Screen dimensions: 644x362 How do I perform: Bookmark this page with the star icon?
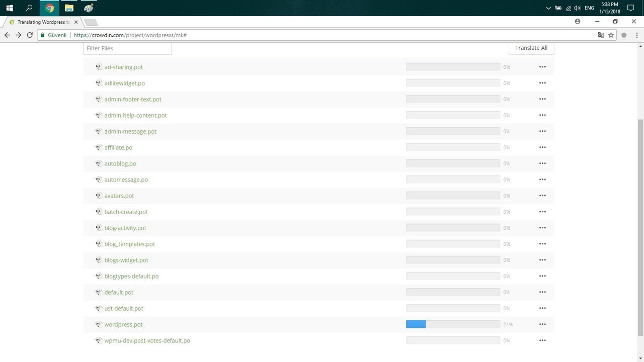pyautogui.click(x=611, y=35)
